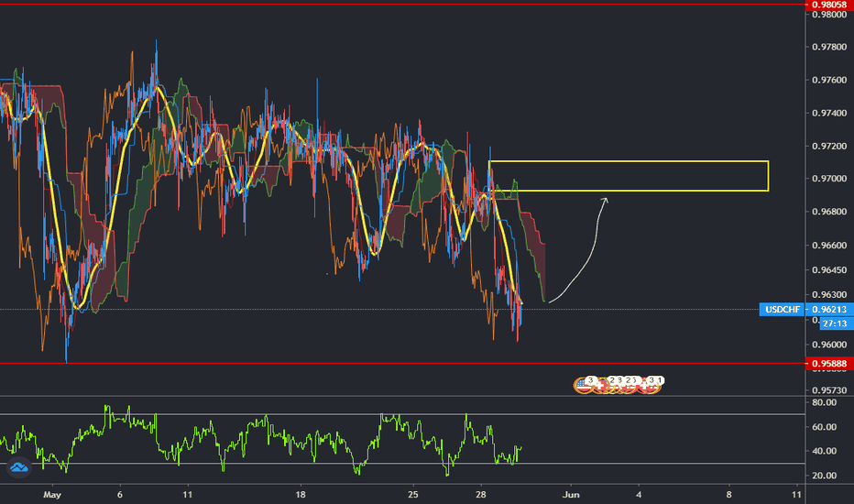
Task: Click the TradingView cloud logo icon
Action: pyautogui.click(x=18, y=467)
